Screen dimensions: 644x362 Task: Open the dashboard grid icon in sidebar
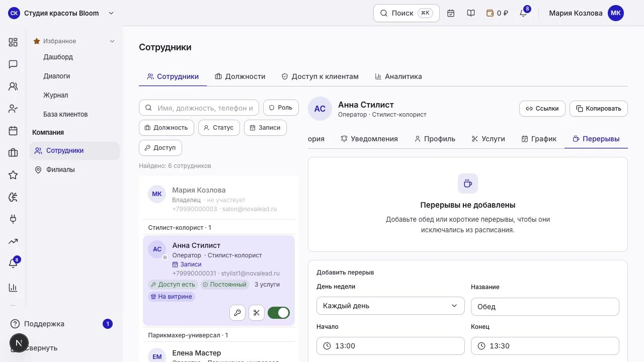[x=13, y=42]
